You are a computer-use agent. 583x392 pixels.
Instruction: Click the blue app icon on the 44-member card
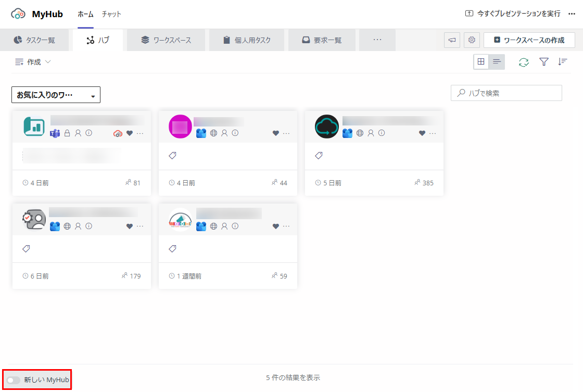(201, 133)
